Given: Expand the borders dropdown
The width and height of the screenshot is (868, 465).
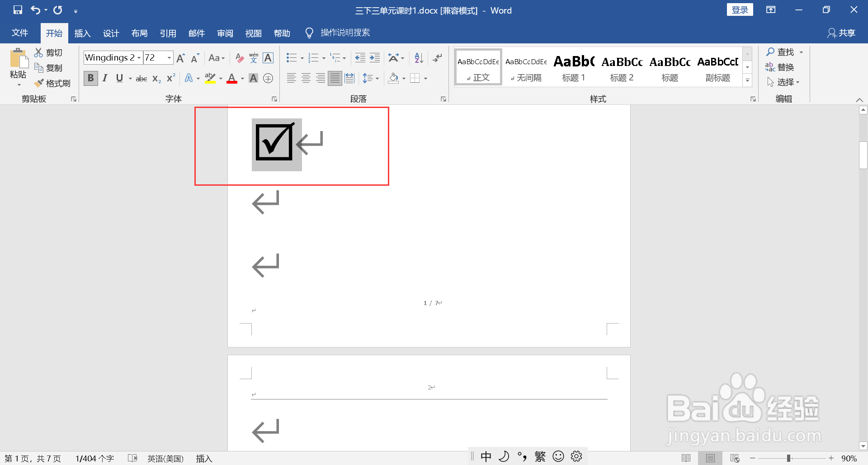Looking at the screenshot, I should (x=425, y=79).
